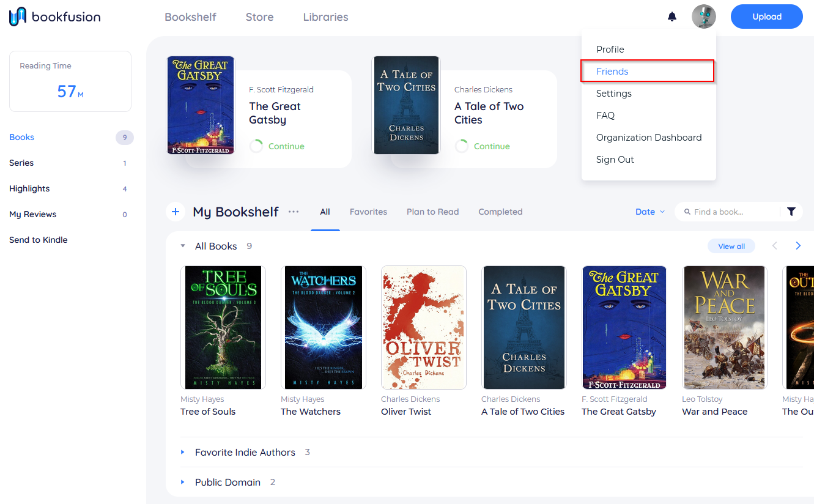
Task: Switch to the All tab
Action: [325, 212]
